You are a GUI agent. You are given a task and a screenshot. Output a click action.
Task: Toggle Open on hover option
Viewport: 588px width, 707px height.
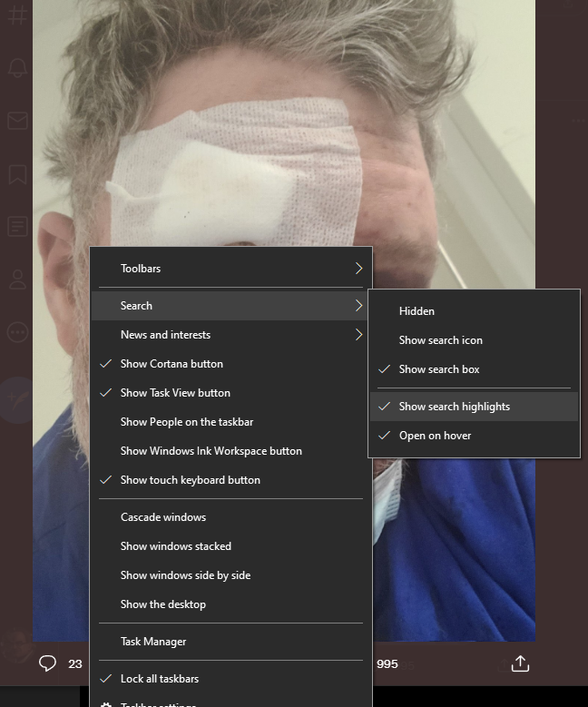click(474, 436)
